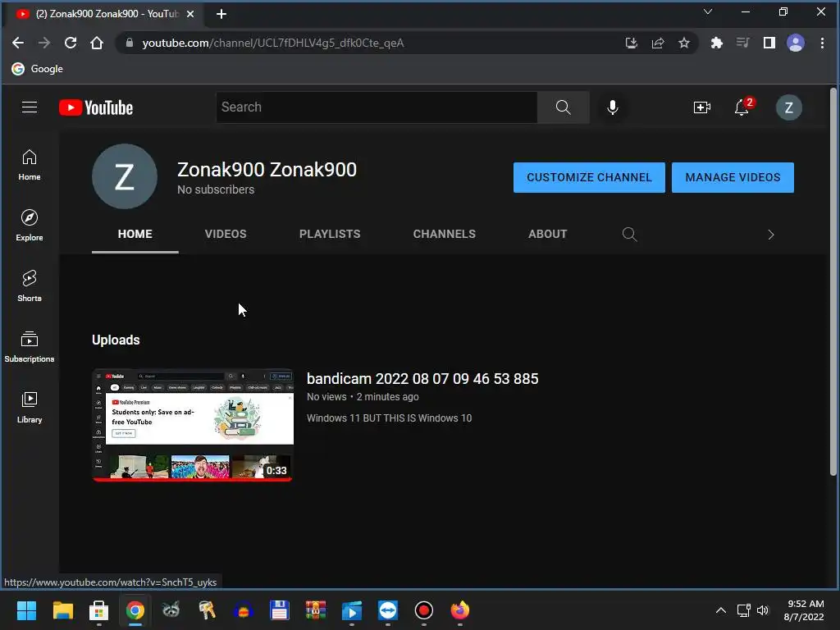This screenshot has width=840, height=630.
Task: Click the volume speaker tray icon
Action: click(x=763, y=610)
